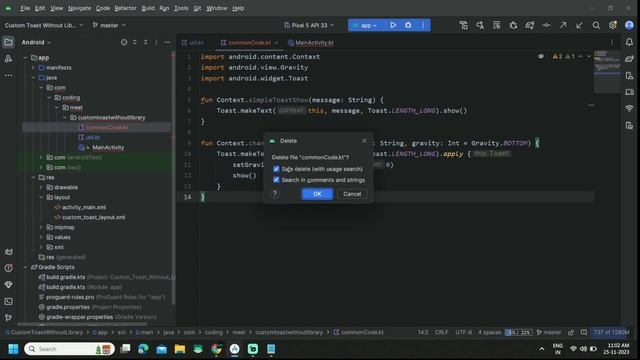Image resolution: width=640 pixels, height=360 pixels.
Task: Open the user account avatar
Action: tap(629, 25)
